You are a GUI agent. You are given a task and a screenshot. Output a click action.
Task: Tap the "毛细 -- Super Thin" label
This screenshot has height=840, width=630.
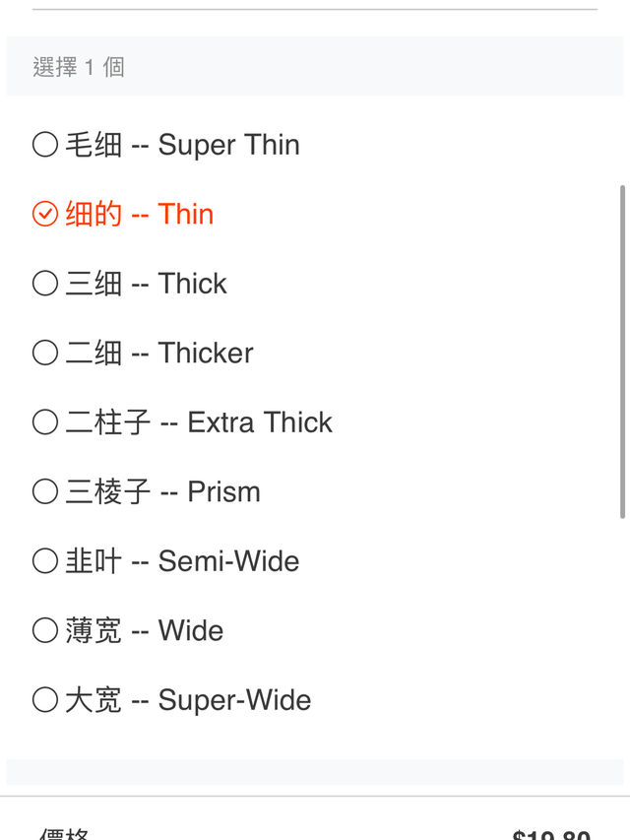click(182, 145)
